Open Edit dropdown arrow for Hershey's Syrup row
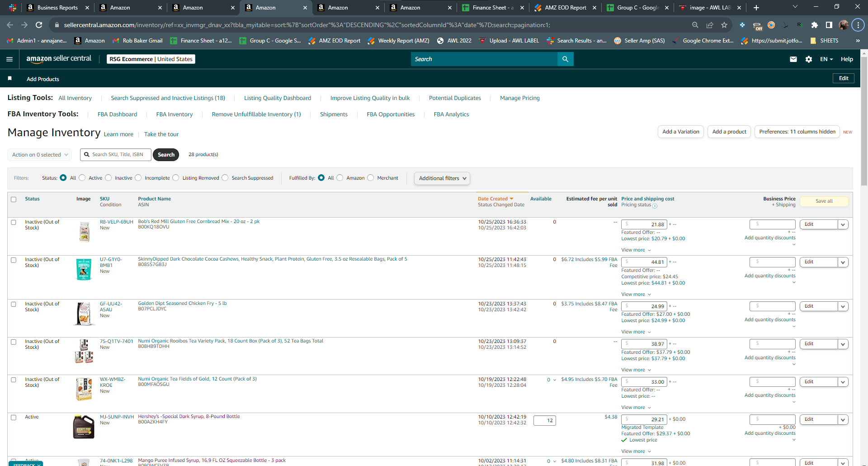This screenshot has height=466, width=868. click(843, 419)
